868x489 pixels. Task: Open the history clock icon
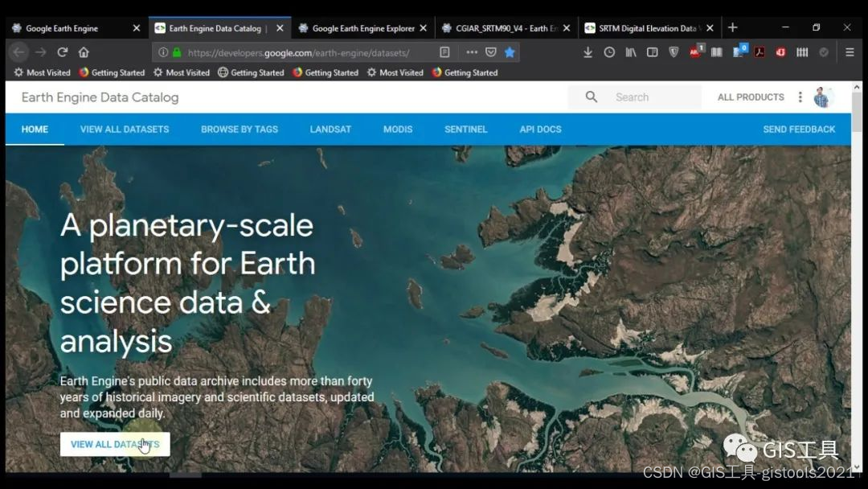tap(609, 52)
